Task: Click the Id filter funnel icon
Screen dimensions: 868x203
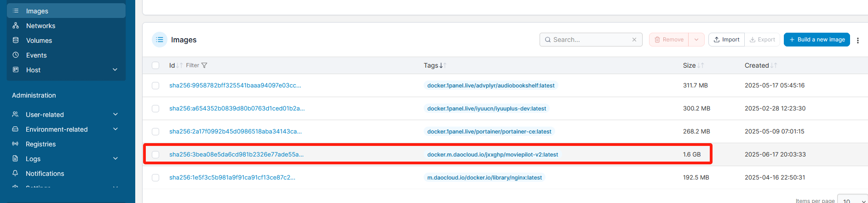Action: (204, 65)
